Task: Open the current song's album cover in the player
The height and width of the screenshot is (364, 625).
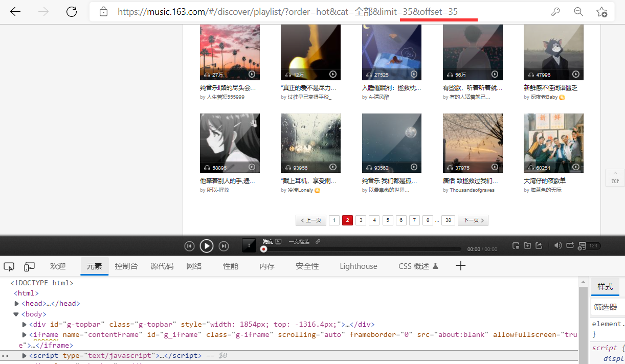Action: (x=249, y=245)
